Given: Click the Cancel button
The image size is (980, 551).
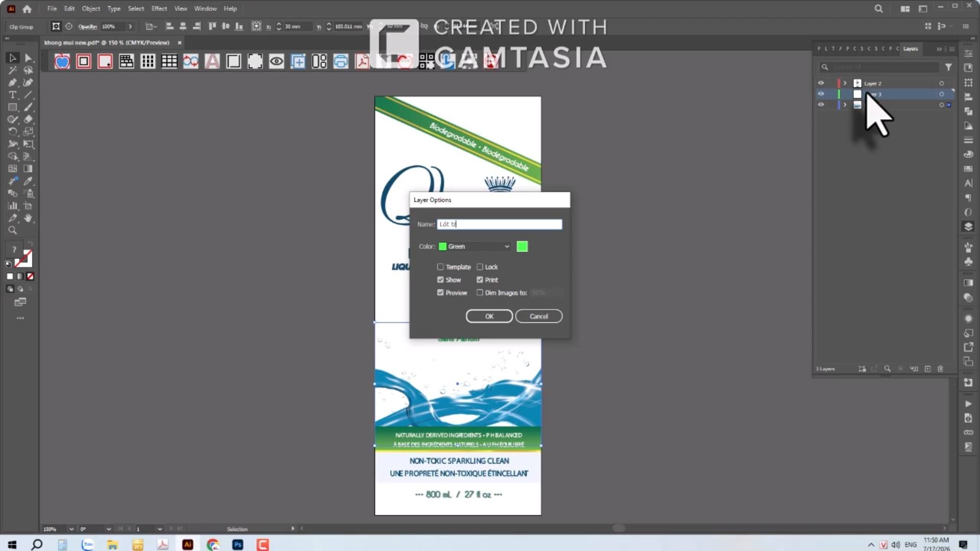Looking at the screenshot, I should click(x=538, y=316).
